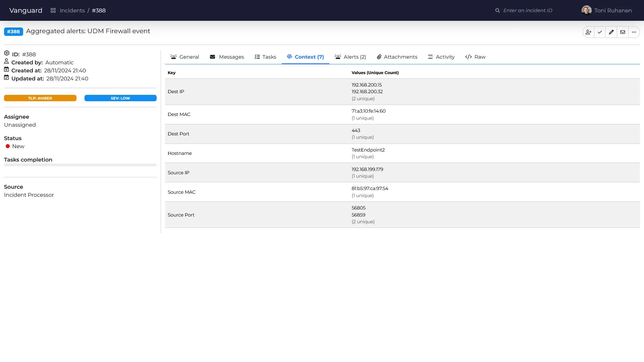This screenshot has width=644, height=362.
Task: Click the MAC value 71:a3:10:fe:14:60
Action: [368, 111]
